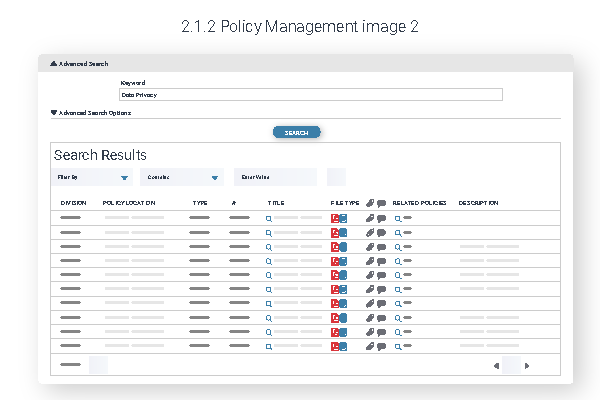Sort by the POLICY LOCATION column header
Viewport: 600px width, 400px height.
(129, 203)
